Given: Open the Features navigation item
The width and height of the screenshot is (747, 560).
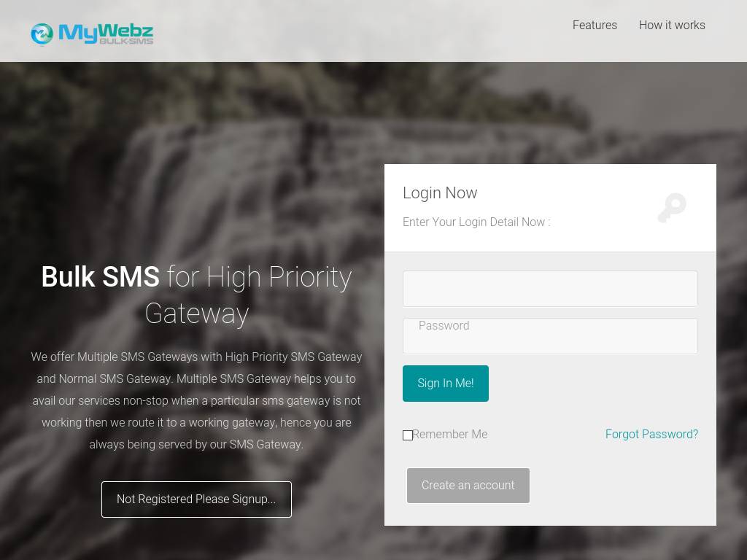Looking at the screenshot, I should [595, 26].
